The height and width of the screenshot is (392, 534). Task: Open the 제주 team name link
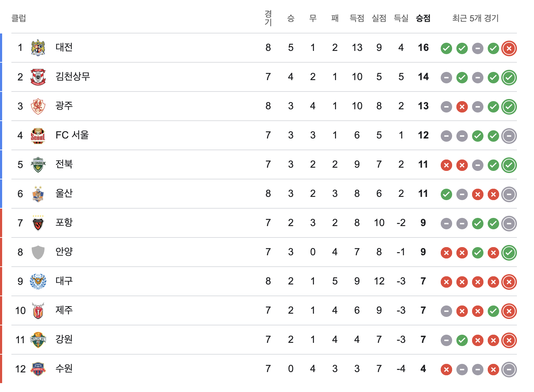tap(64, 310)
